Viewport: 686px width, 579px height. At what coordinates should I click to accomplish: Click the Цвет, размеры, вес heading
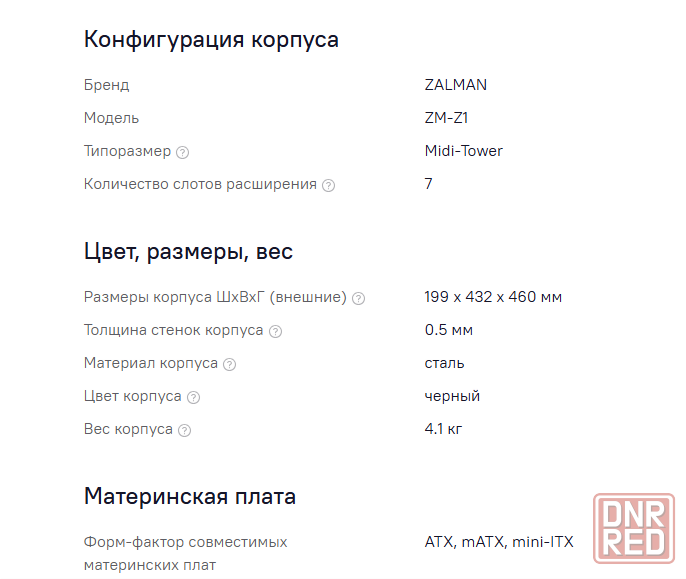click(x=188, y=252)
